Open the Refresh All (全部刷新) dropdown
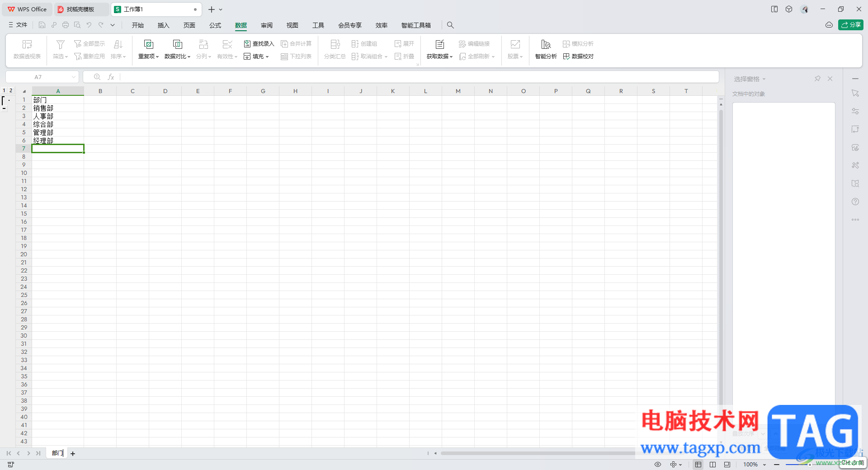The image size is (868, 470). coord(477,56)
